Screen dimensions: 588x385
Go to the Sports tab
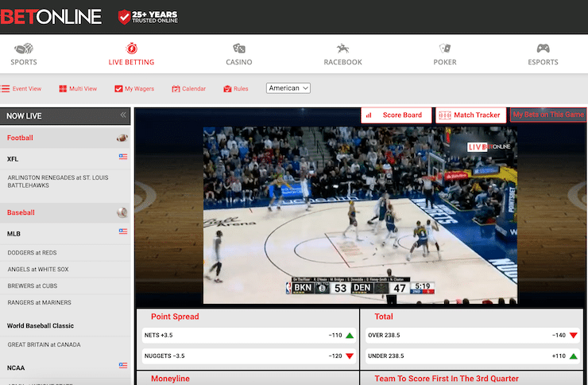click(24, 54)
